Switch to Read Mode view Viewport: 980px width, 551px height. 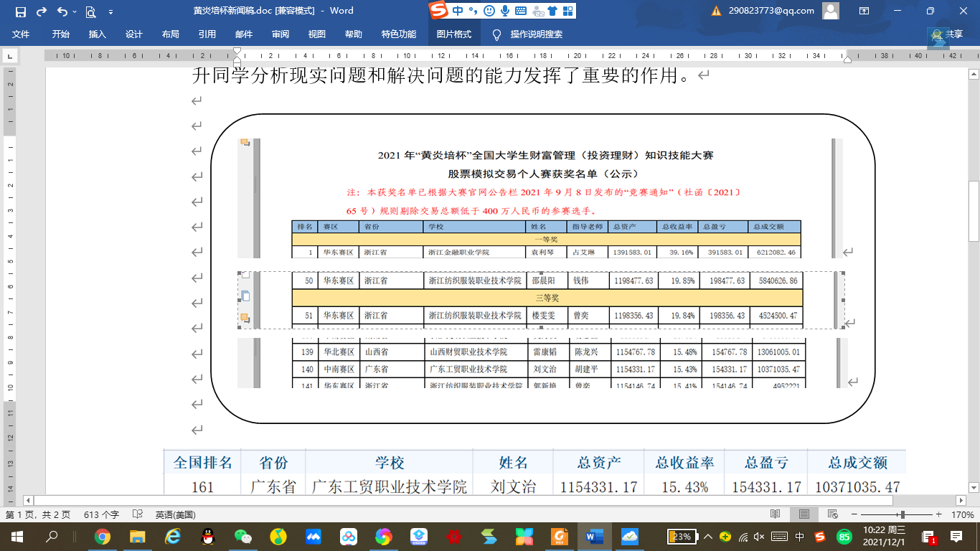[775, 514]
